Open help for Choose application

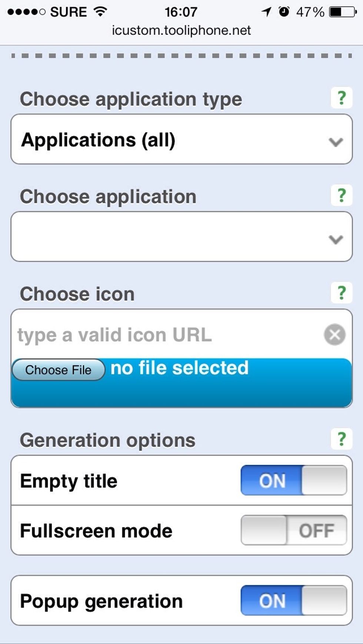point(341,195)
